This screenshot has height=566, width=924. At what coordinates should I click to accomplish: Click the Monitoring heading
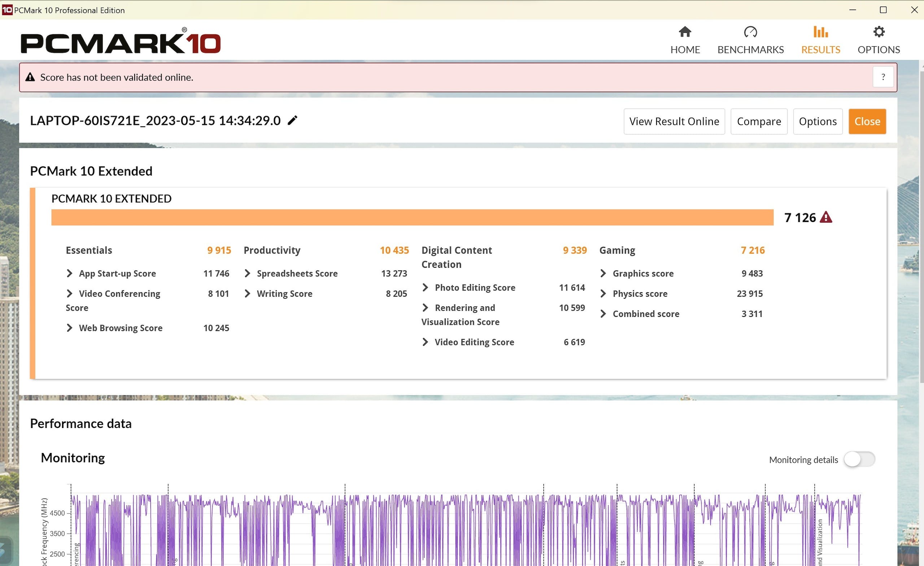(73, 458)
